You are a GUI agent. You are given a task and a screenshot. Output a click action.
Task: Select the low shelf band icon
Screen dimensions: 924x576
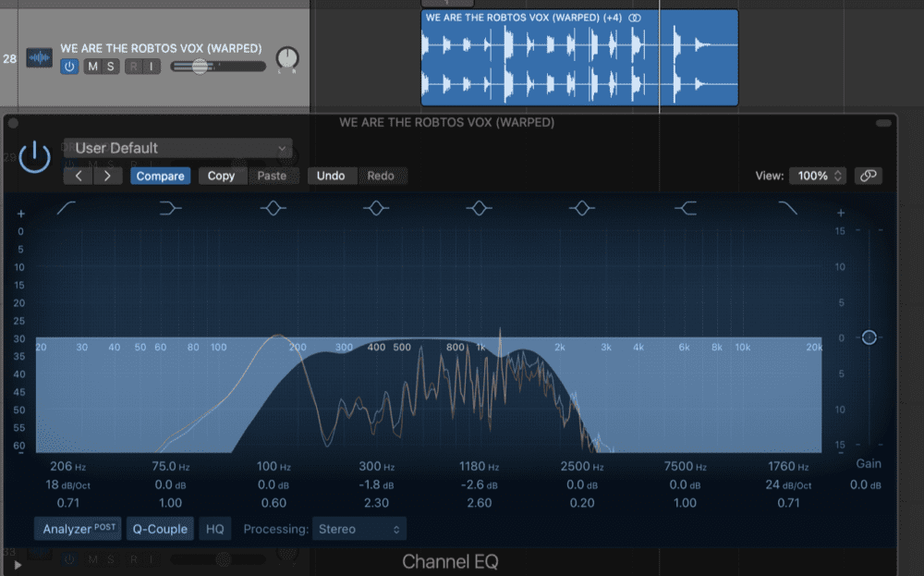(170, 209)
